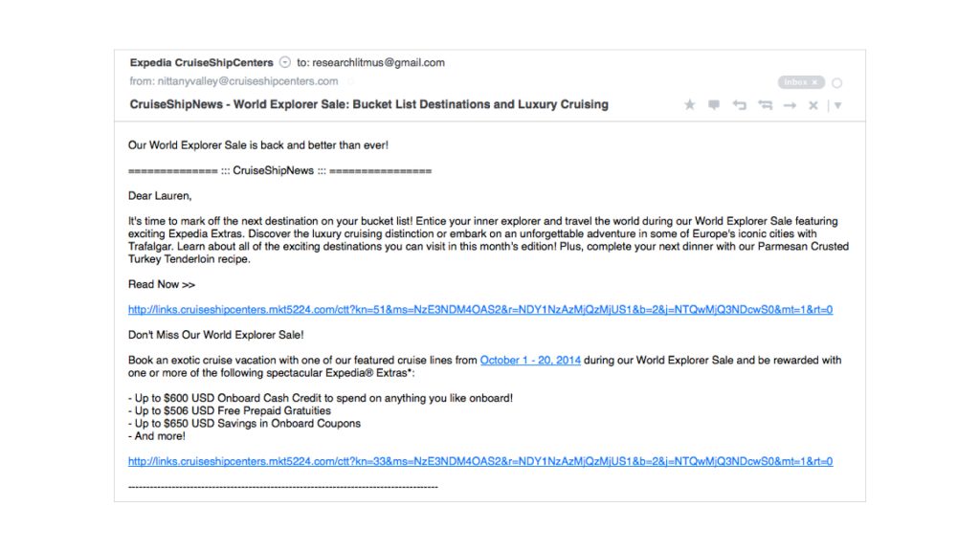This screenshot has width=980, height=551.
Task: Click the unread status circle near the Inbox tag
Action: click(836, 82)
